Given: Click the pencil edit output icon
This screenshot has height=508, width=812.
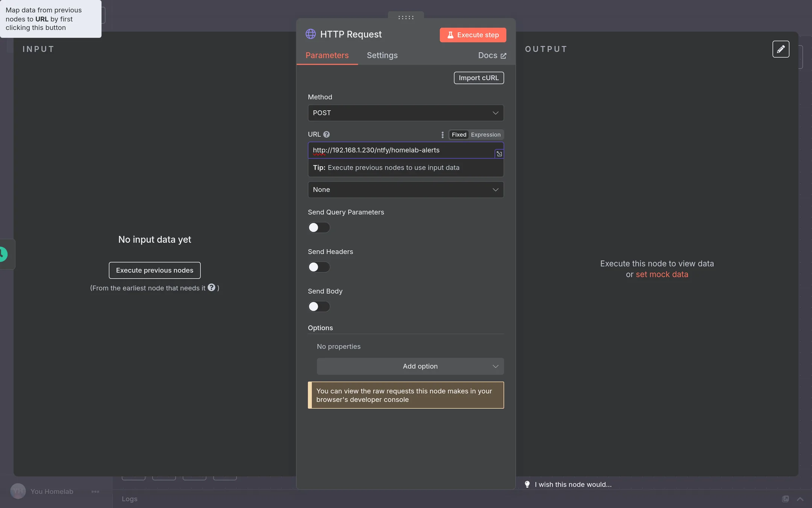Looking at the screenshot, I should point(781,49).
